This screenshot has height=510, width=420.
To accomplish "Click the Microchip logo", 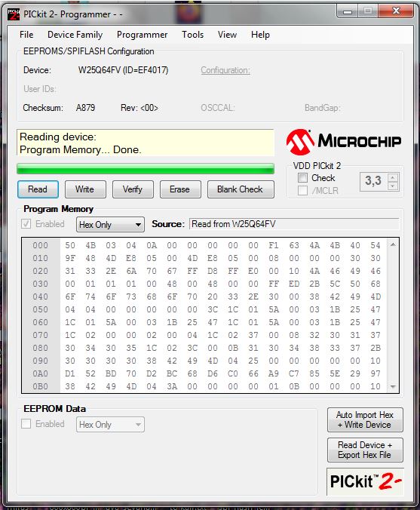I will click(344, 142).
